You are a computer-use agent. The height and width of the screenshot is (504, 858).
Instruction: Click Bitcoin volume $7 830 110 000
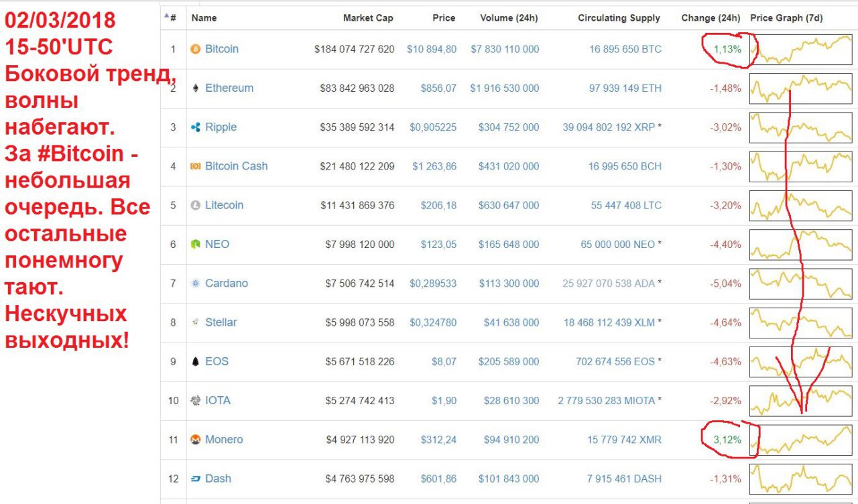(x=505, y=50)
